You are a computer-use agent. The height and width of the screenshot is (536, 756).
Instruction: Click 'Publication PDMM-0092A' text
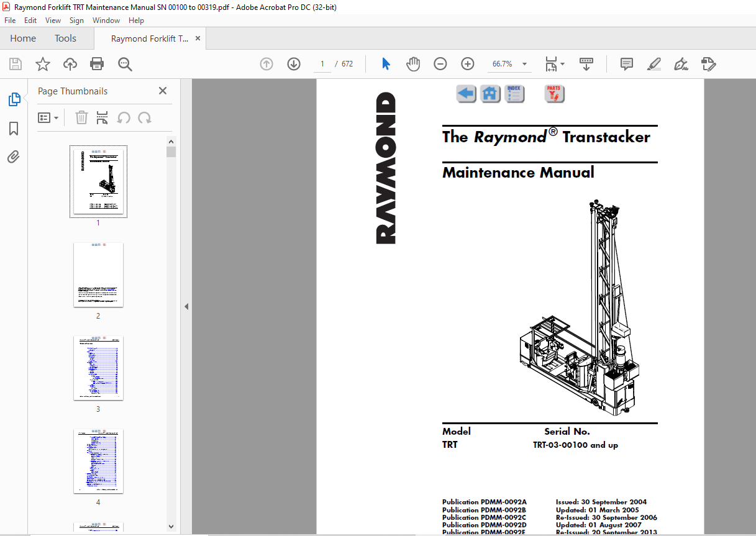485,502
